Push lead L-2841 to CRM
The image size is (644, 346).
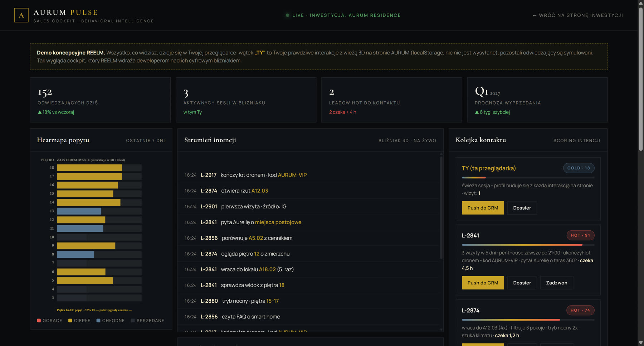coord(483,283)
